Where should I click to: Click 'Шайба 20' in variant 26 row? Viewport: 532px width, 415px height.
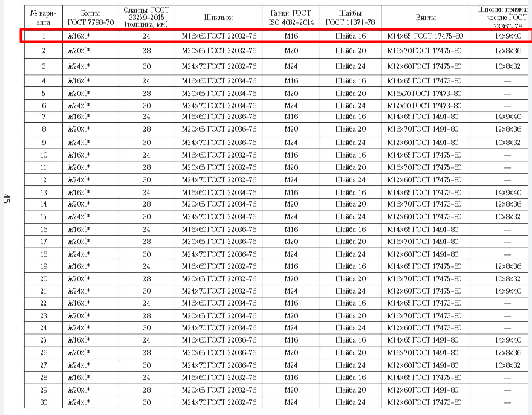[351, 353]
